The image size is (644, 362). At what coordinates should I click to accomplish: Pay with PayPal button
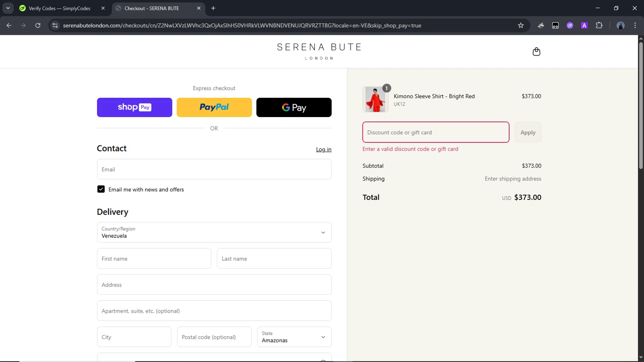tap(214, 107)
